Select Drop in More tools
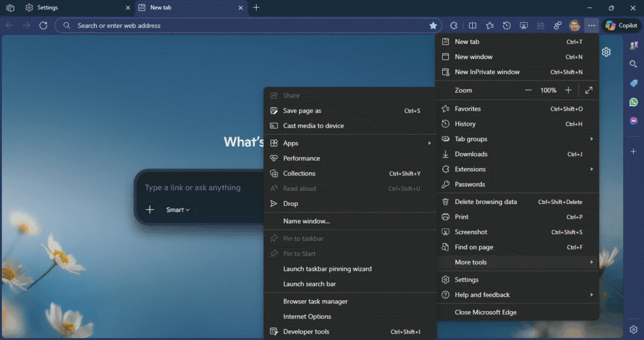Viewport: 644px width, 340px height. tap(350, 203)
